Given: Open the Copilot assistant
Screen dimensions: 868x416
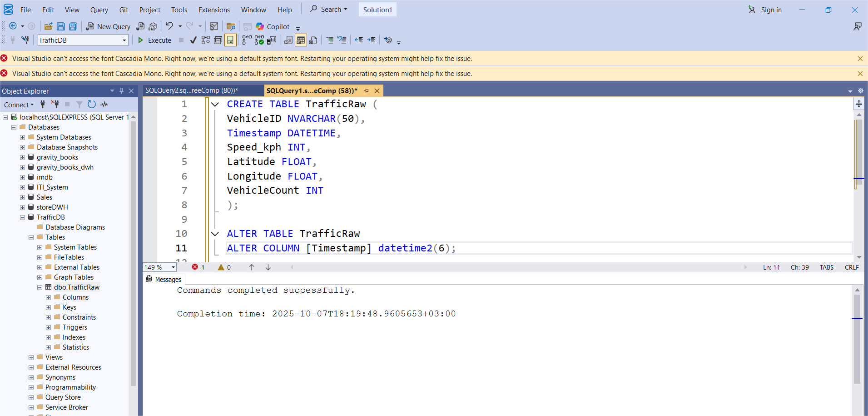Looking at the screenshot, I should [273, 26].
